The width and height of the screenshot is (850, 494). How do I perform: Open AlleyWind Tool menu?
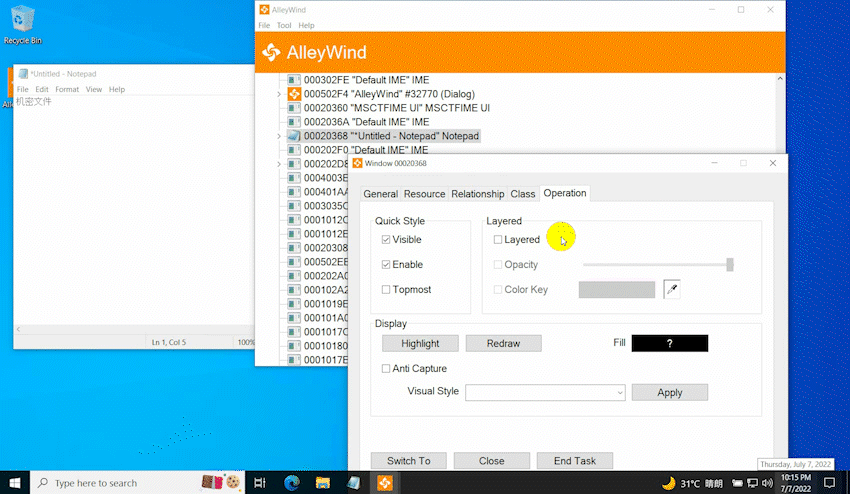[284, 25]
